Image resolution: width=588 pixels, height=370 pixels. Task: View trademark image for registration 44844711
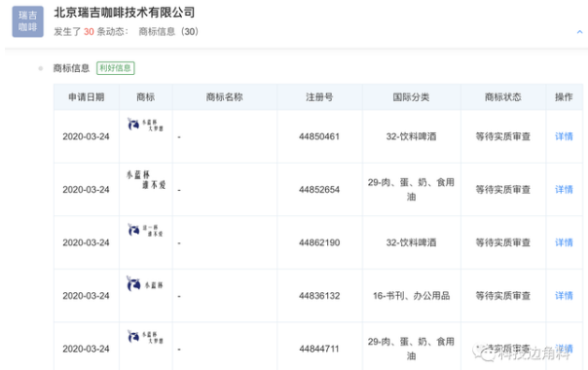[145, 337]
